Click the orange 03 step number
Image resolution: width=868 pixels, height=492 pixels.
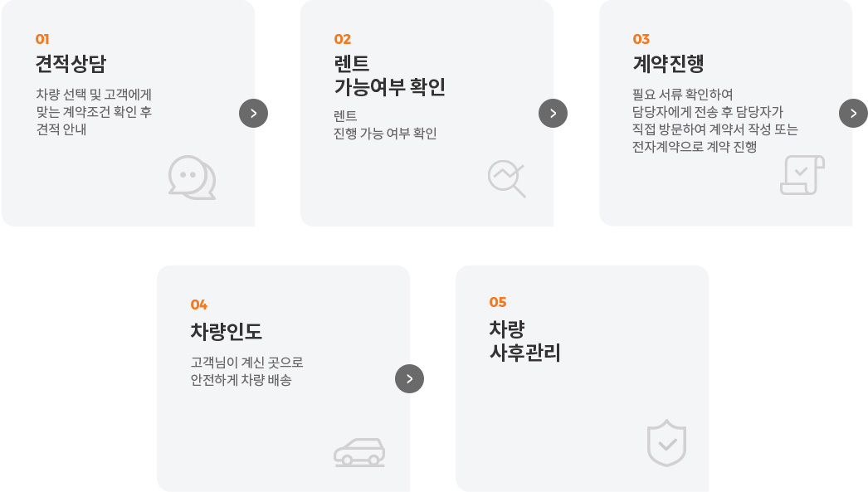[641, 39]
